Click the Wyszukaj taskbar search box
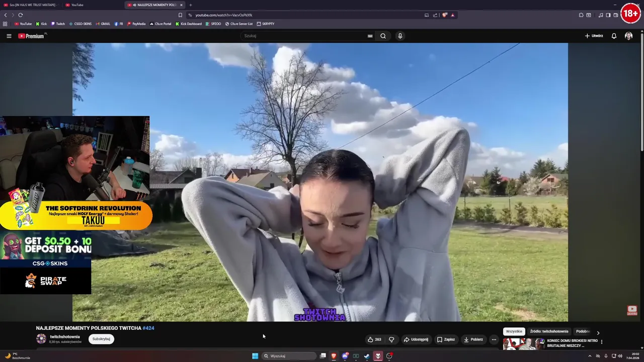 tap(289, 356)
